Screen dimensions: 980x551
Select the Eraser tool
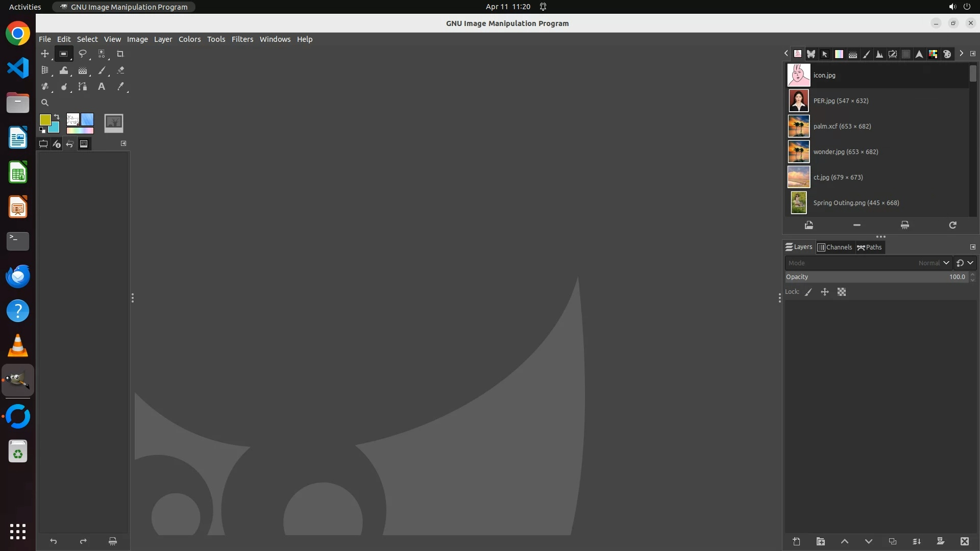[120, 70]
